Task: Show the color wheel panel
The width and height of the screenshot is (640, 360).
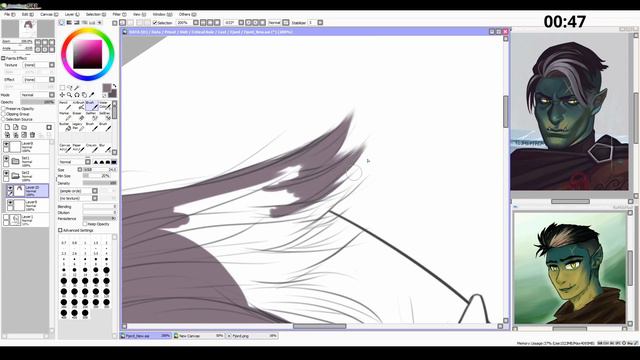Action: tap(62, 22)
